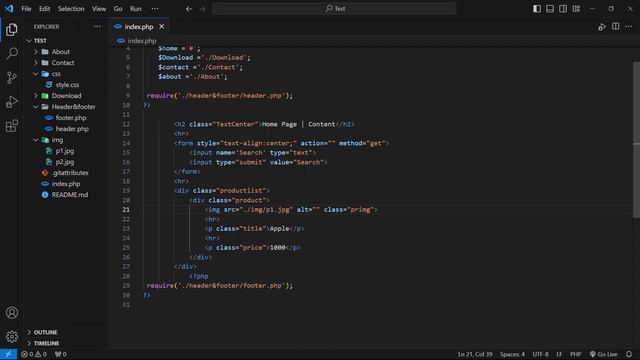The image size is (640, 360).
Task: Change Spaces: 4 indentation setting
Action: [512, 354]
